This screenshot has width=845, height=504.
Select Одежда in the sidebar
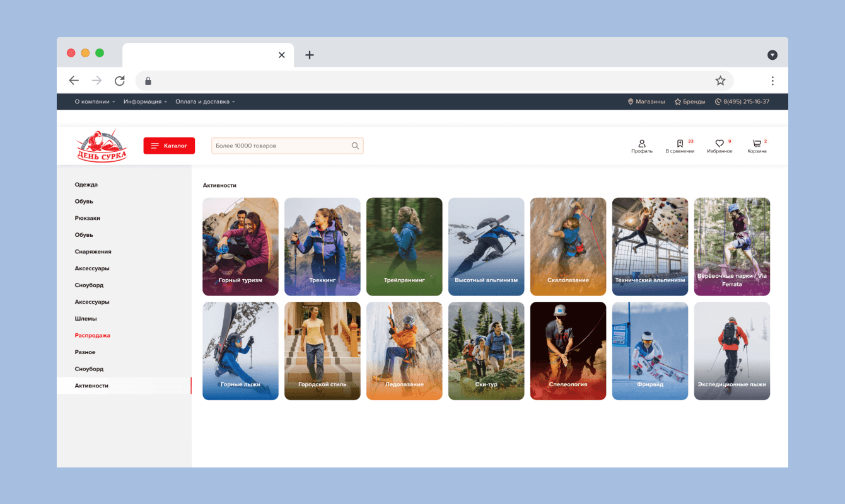click(x=86, y=185)
